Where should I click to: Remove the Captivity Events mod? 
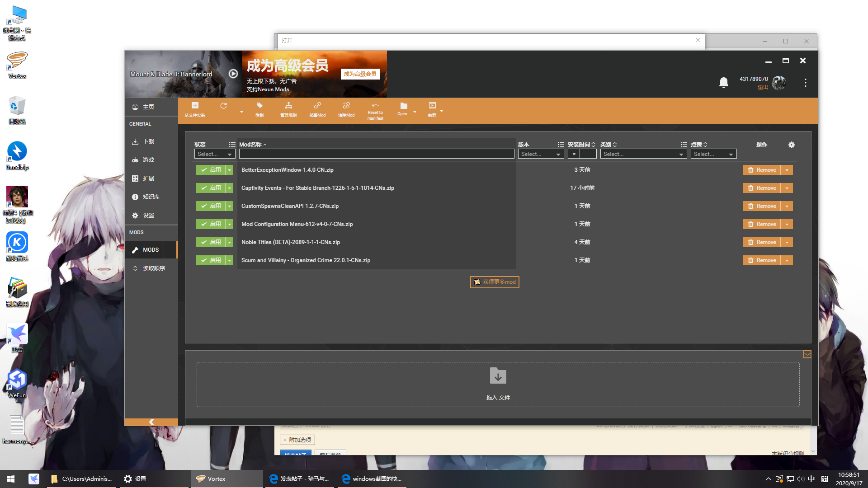762,188
